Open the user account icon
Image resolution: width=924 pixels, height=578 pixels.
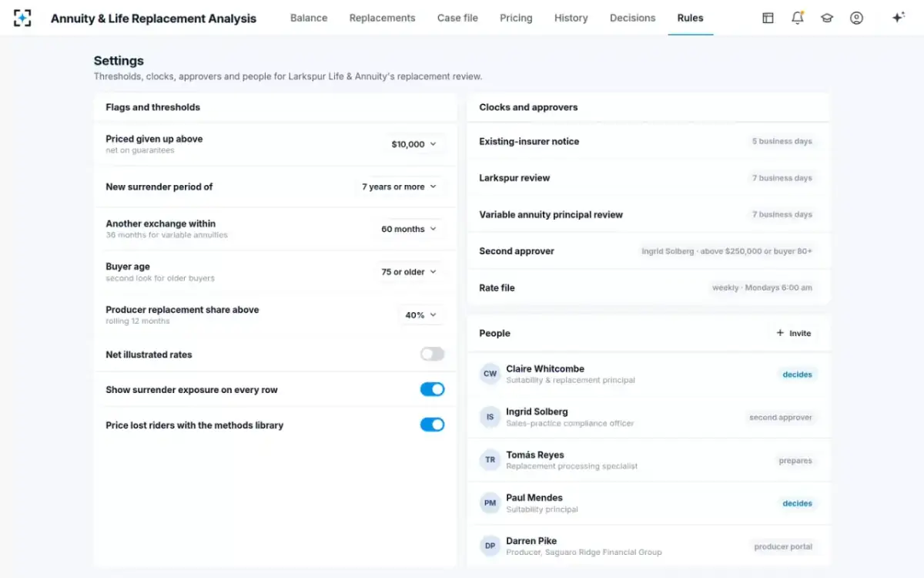pos(856,18)
